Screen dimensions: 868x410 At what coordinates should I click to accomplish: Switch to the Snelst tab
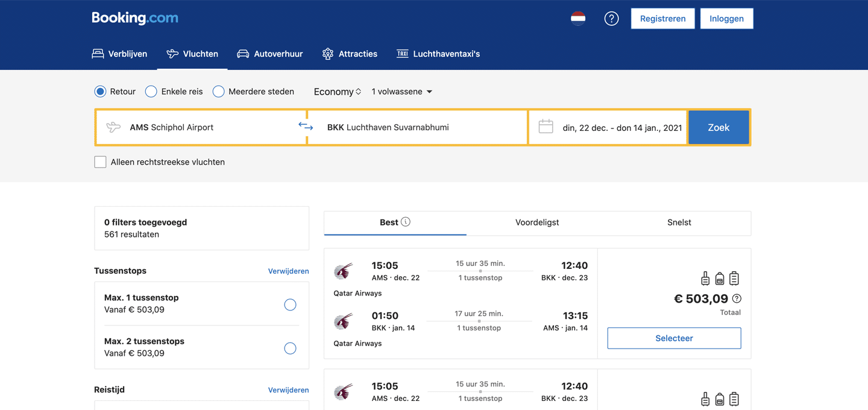679,222
